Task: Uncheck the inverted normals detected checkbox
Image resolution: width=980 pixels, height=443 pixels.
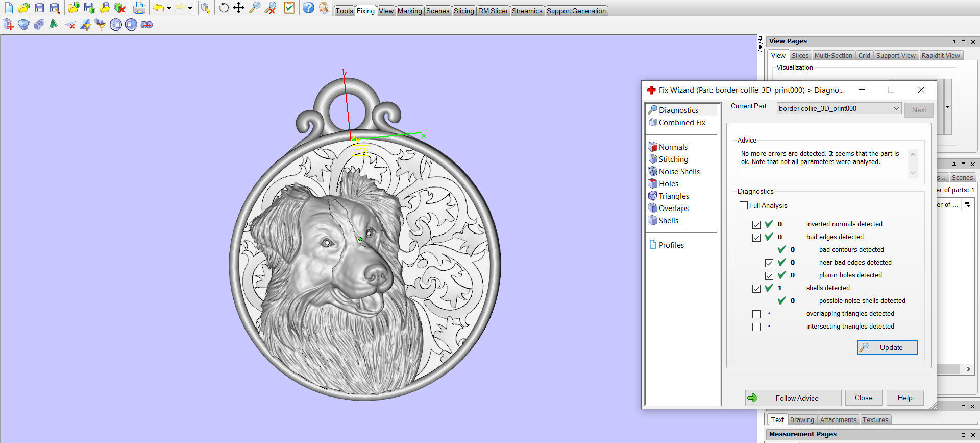Action: pos(756,224)
